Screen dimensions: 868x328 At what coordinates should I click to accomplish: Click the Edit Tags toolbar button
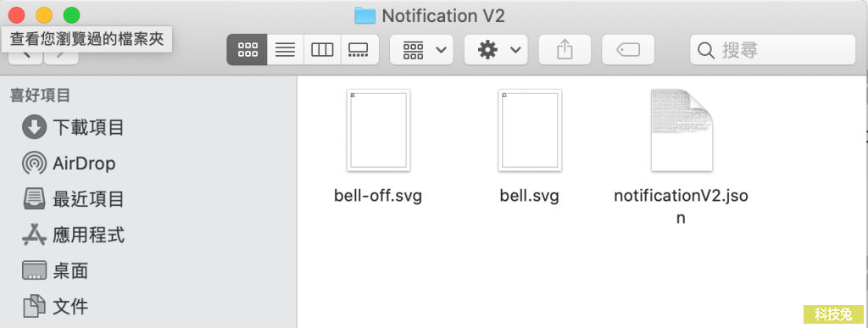[628, 50]
